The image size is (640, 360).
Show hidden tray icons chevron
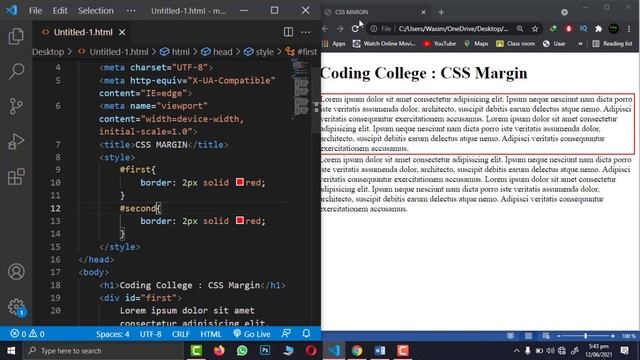[x=516, y=351]
